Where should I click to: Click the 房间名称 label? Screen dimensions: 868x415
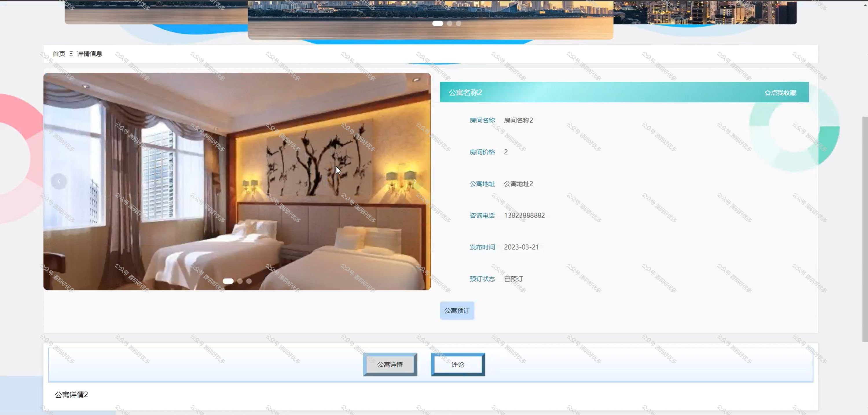482,120
